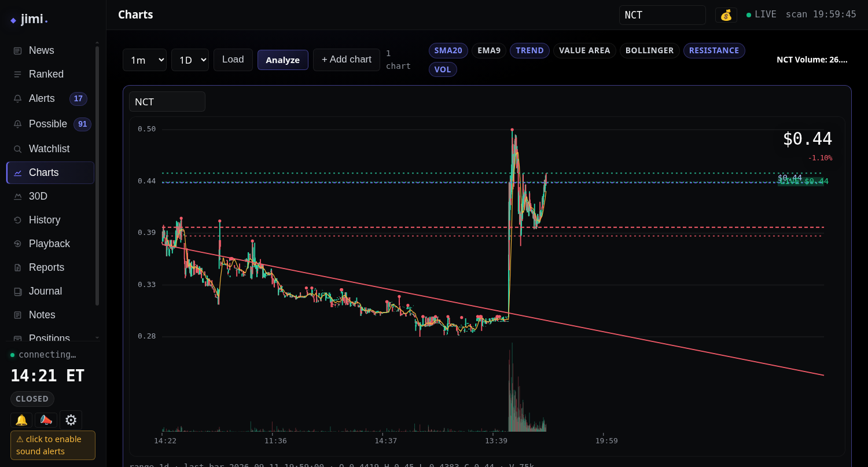Open the Journal page
Viewport: 868px width, 467px height.
[50, 292]
